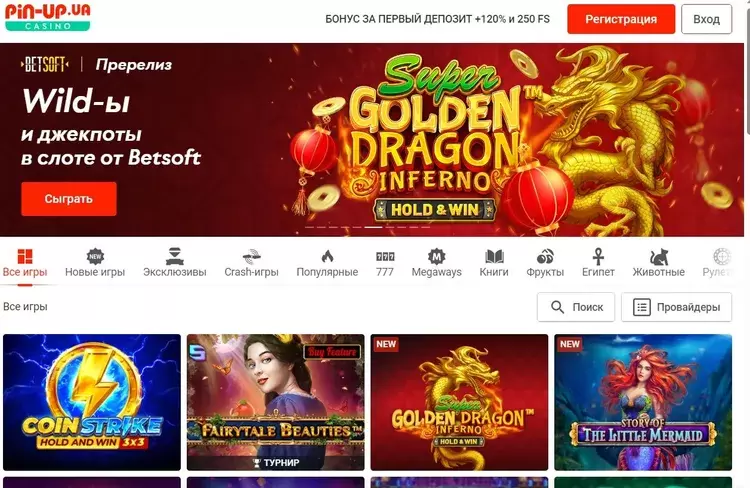Select the last banner carousel indicator dash
The image size is (750, 488).
point(425,227)
